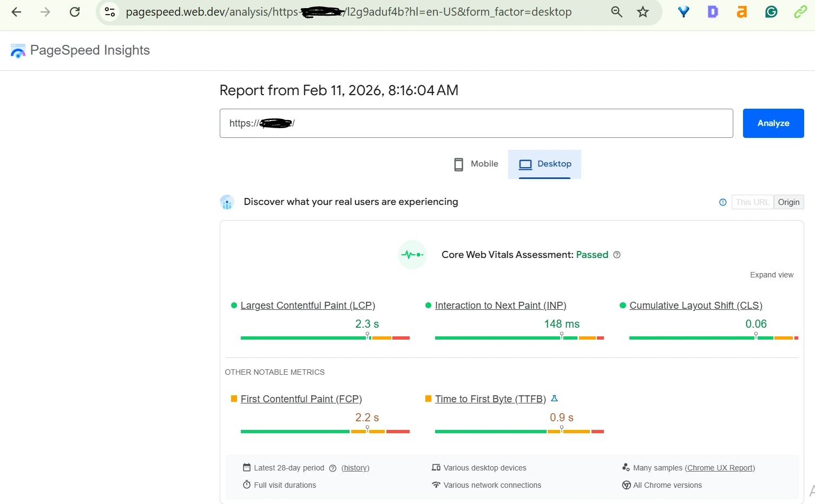The image size is (815, 504).
Task: Open Interaction to Next Paint (INP) link
Action: click(x=501, y=306)
